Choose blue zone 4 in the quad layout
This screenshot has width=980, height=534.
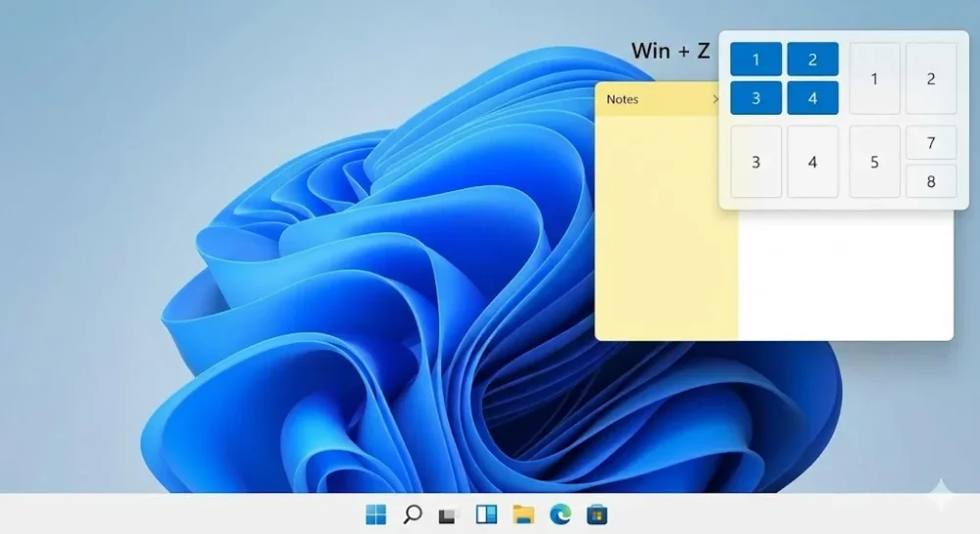coord(812,98)
